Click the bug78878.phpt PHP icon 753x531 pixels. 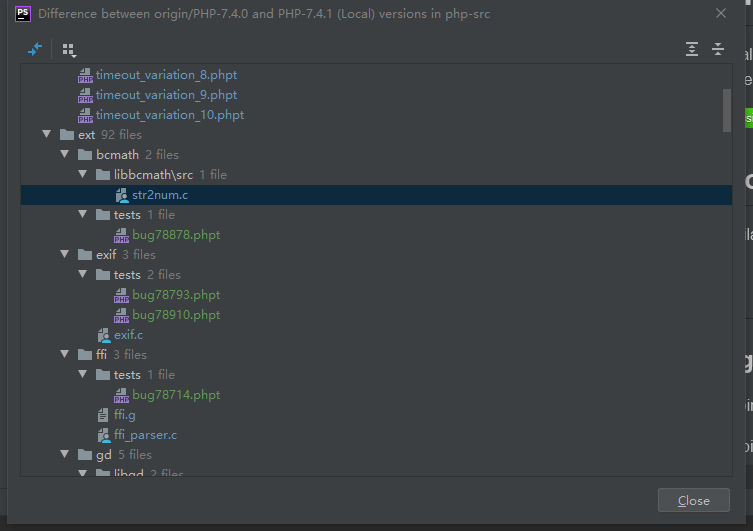click(x=121, y=235)
